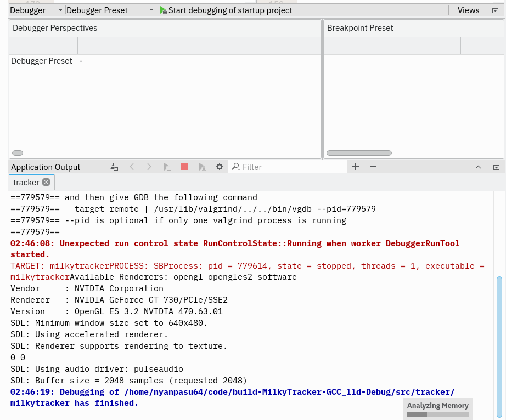Open Application Output settings gear
This screenshot has height=420, width=506.
coord(220,167)
